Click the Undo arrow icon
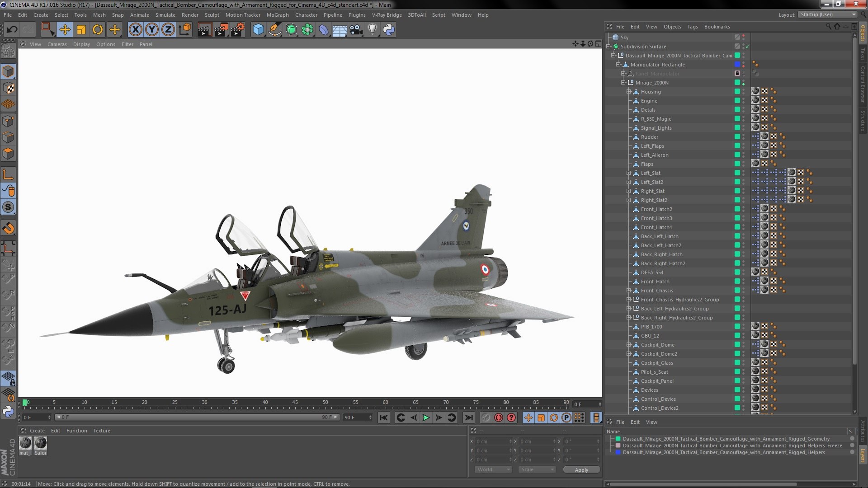868x488 pixels. pos(12,30)
